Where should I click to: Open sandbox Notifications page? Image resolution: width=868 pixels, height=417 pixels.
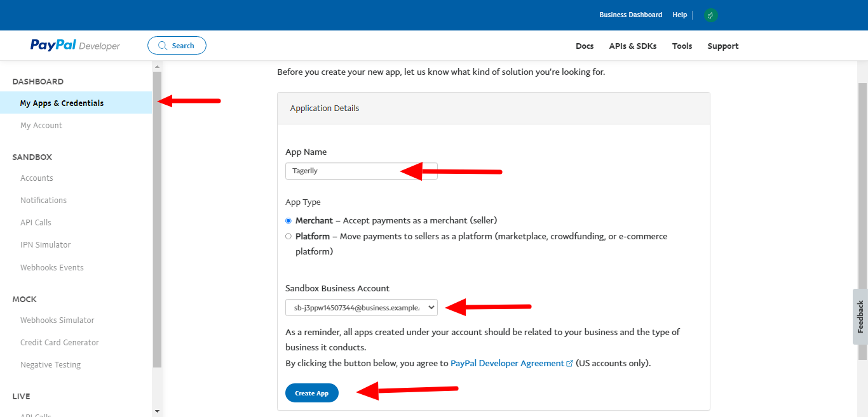tap(43, 201)
